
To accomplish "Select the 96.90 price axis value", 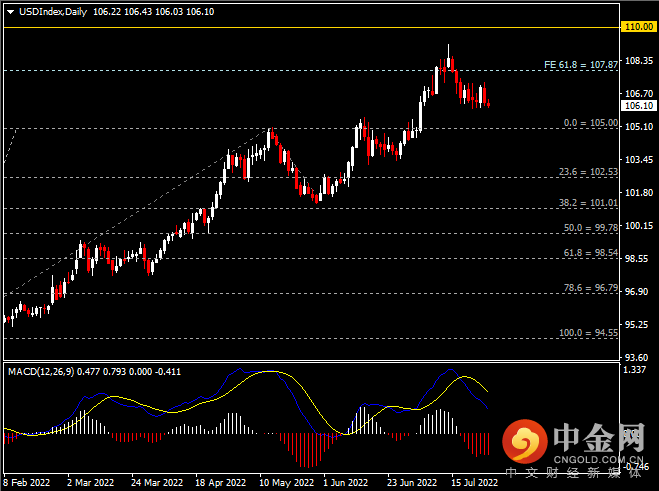I will pyautogui.click(x=636, y=291).
